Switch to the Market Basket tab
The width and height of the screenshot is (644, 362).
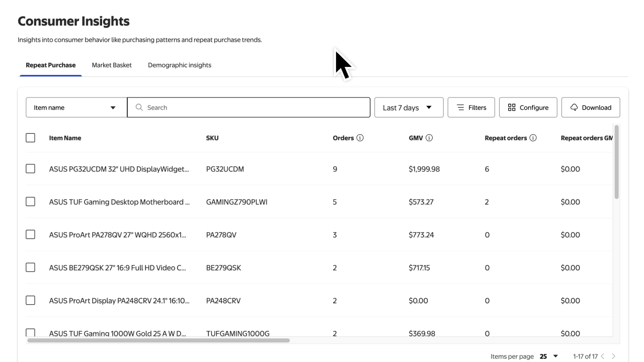[112, 65]
